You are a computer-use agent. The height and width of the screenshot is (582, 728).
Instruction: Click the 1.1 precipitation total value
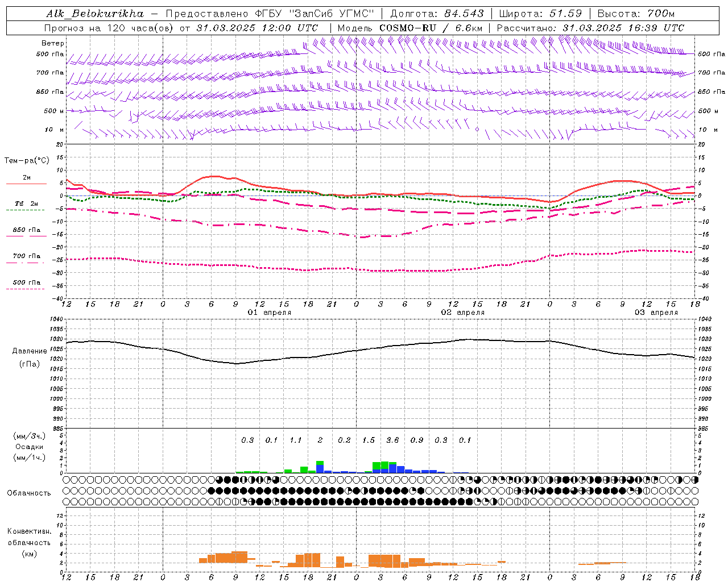tap(296, 440)
